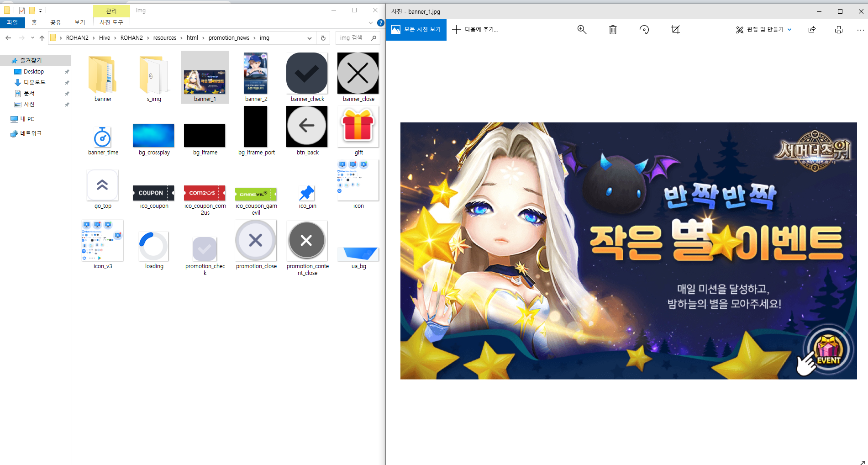Viewport: 868px width, 465px height.
Task: Select the gift image file
Action: click(x=358, y=131)
